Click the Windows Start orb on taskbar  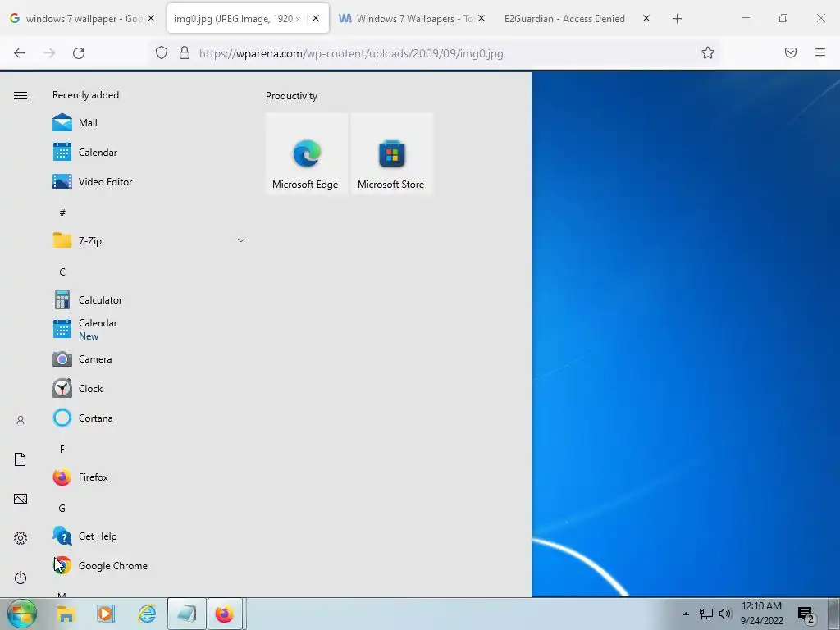tap(22, 614)
